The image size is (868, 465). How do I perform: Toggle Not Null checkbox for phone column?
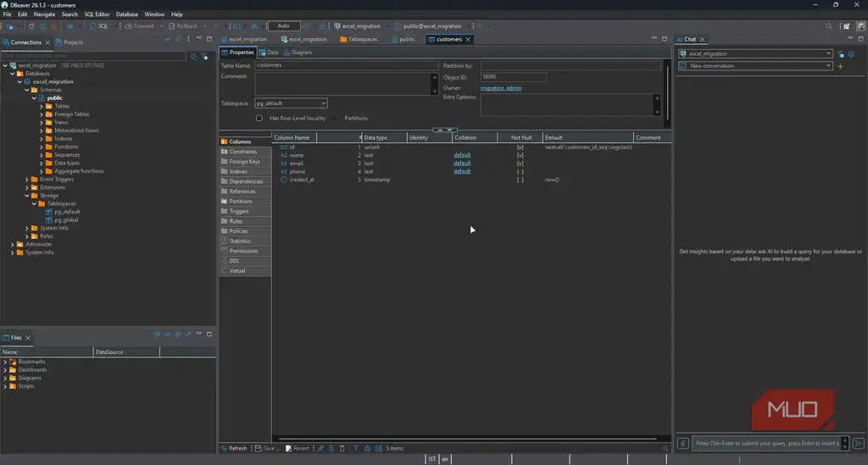point(520,171)
